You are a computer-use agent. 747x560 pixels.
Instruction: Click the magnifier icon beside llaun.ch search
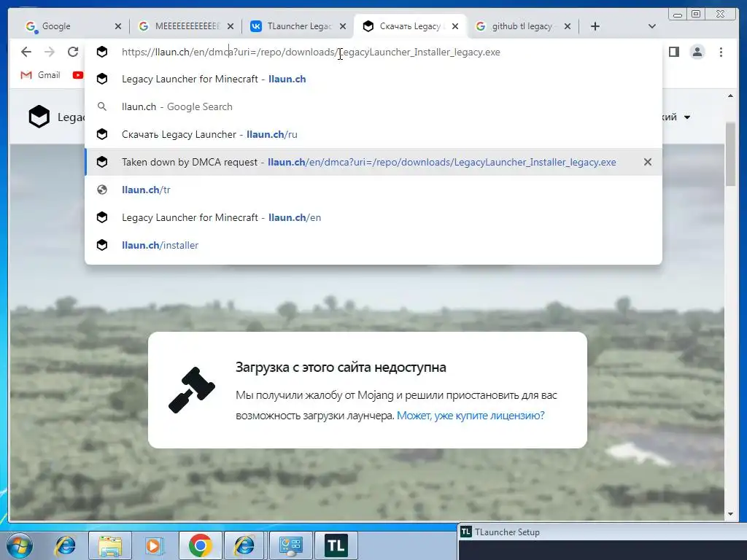[102, 106]
